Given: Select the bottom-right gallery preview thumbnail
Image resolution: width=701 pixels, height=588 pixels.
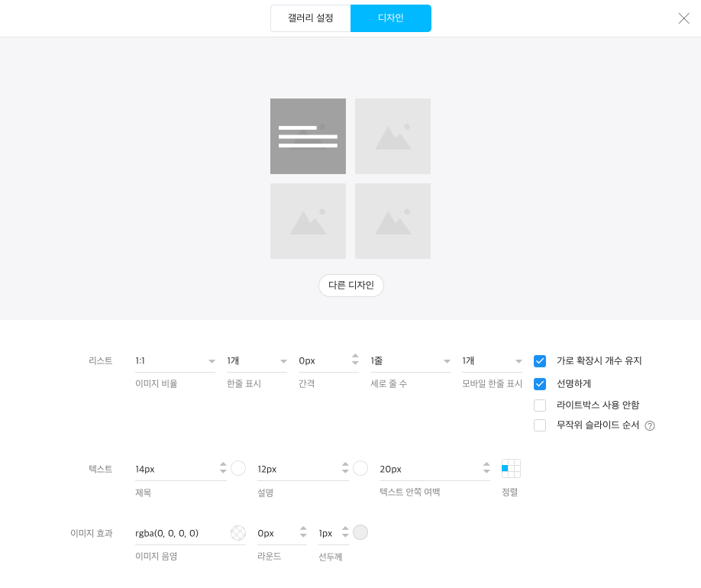Looking at the screenshot, I should 393,221.
